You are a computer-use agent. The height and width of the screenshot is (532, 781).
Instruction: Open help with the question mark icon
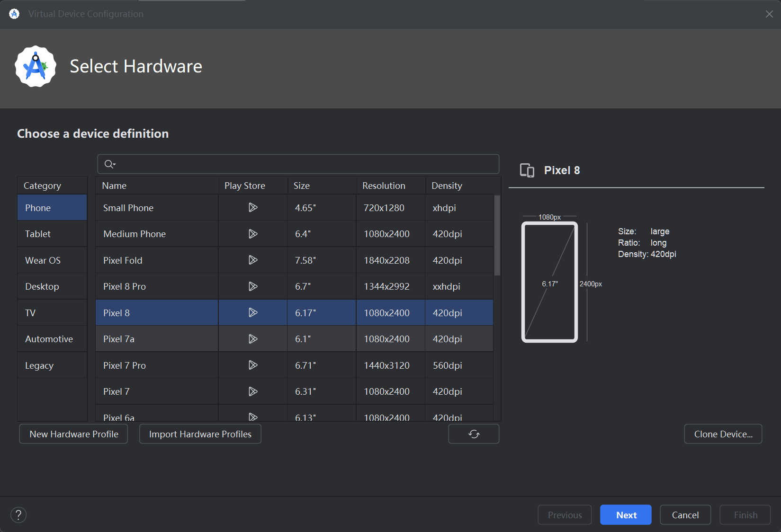pyautogui.click(x=18, y=515)
